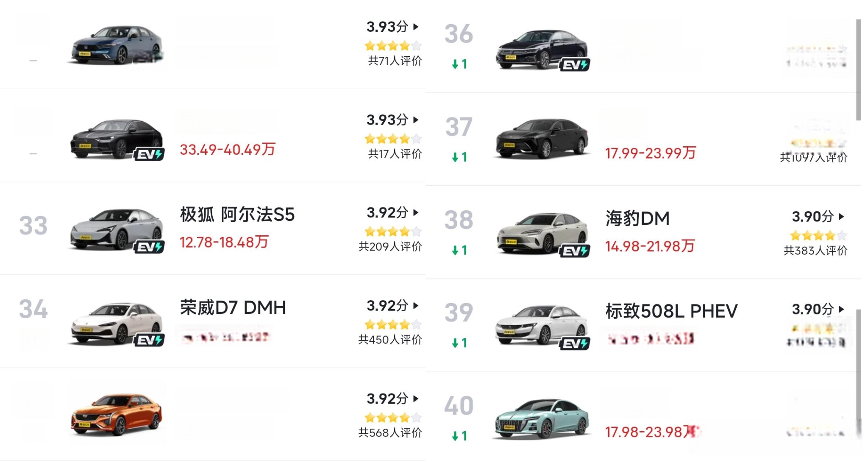View the 共383人评价 reviews for 海豹DM

tap(815, 251)
